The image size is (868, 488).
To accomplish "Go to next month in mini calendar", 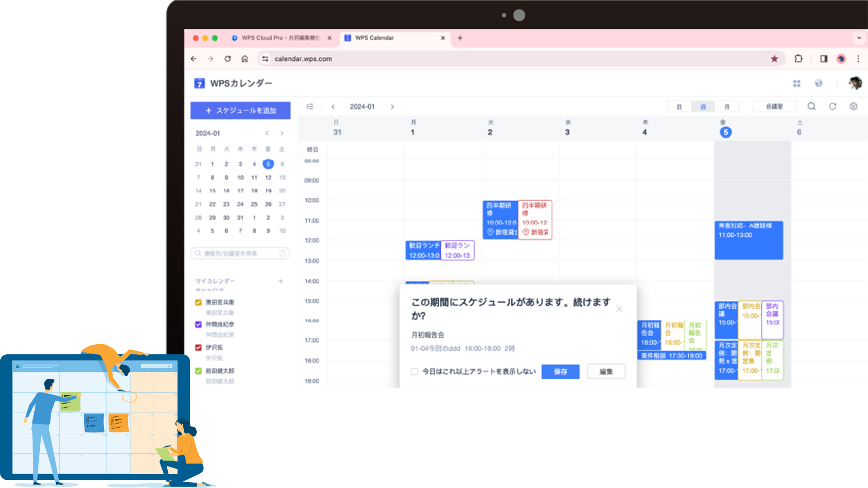I will pyautogui.click(x=282, y=133).
